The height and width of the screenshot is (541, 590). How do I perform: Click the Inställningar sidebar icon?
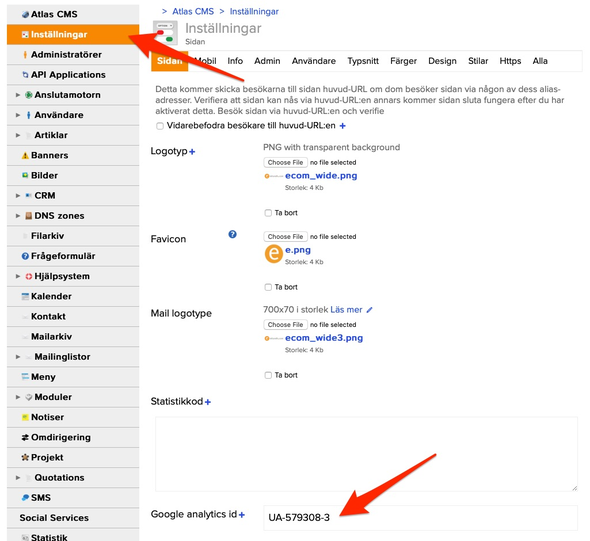click(x=25, y=35)
